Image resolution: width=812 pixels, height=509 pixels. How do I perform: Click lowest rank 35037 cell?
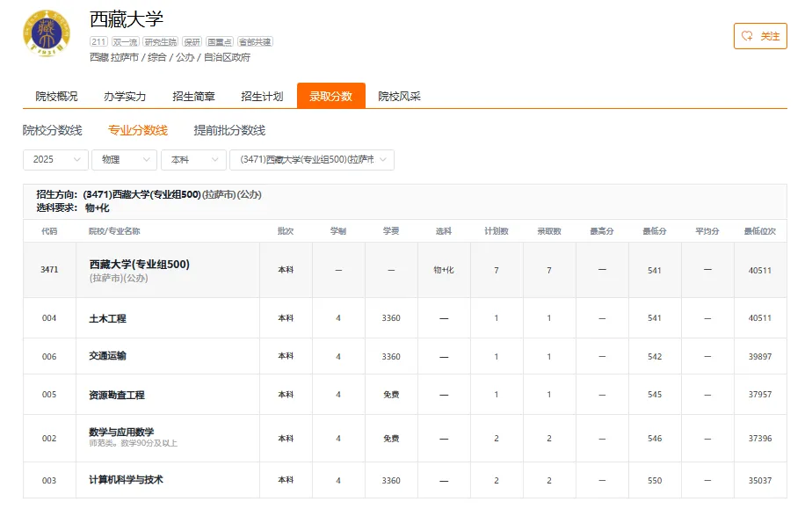(x=760, y=481)
